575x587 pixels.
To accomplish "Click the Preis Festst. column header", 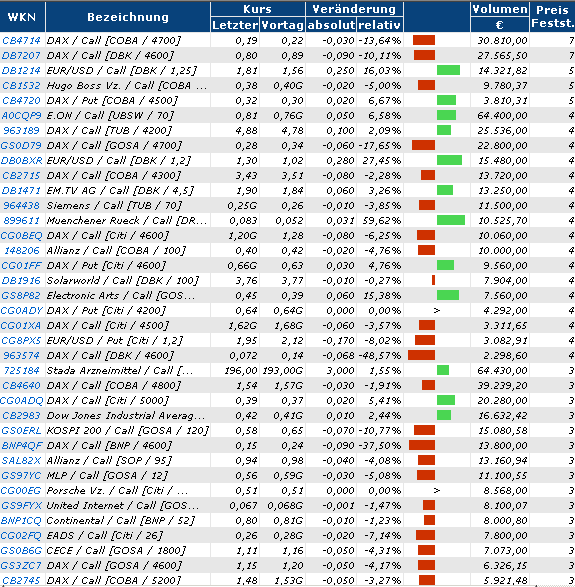I will tap(553, 17).
